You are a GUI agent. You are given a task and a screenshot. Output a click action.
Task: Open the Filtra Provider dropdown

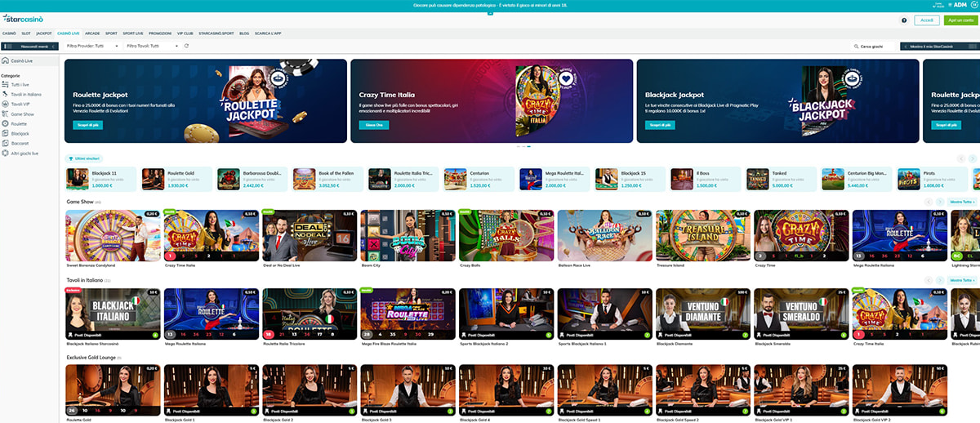[92, 47]
